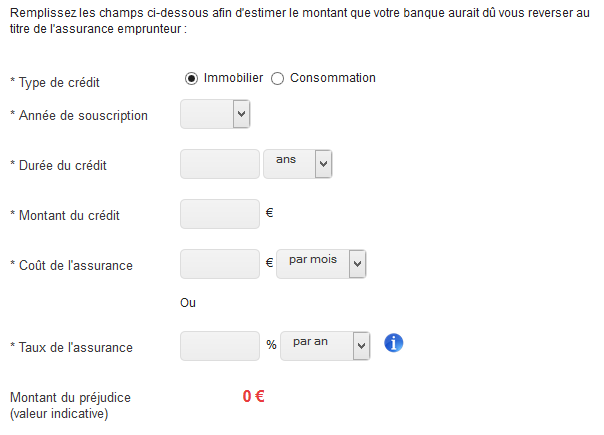Click the Taux de l'assurance percent field
The image size is (604, 435).
coord(220,346)
